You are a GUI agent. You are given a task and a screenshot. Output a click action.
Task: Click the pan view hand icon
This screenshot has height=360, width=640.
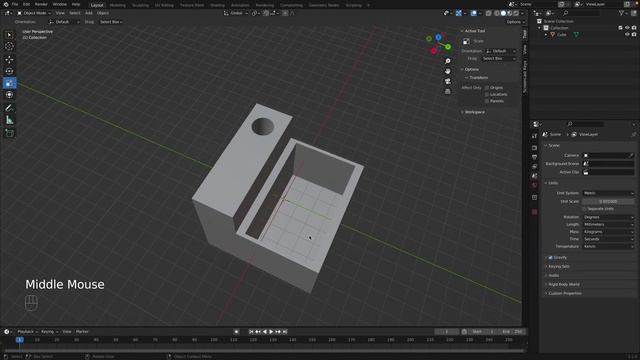coord(448,71)
